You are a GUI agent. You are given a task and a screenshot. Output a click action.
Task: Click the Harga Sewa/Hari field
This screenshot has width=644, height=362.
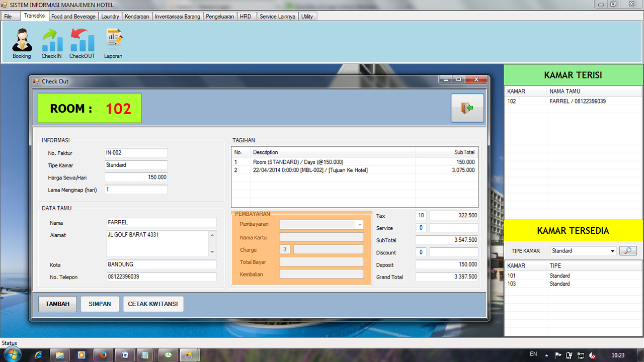coord(136,177)
